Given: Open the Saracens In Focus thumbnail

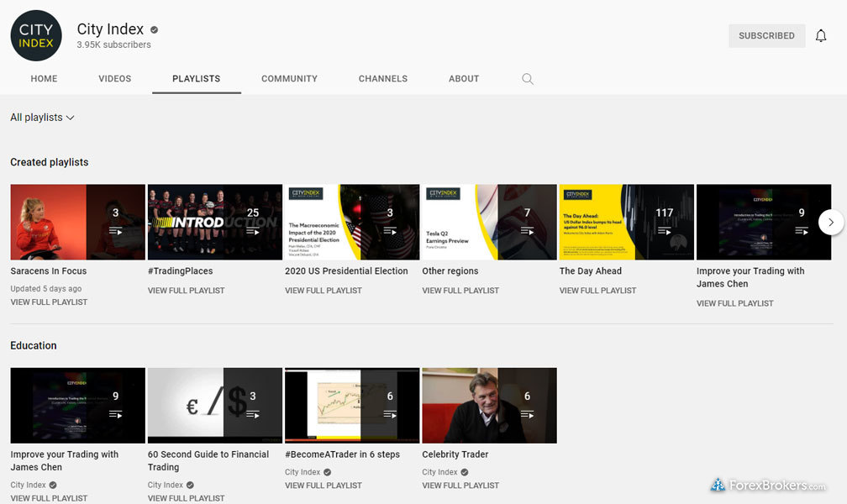Looking at the screenshot, I should 78,222.
